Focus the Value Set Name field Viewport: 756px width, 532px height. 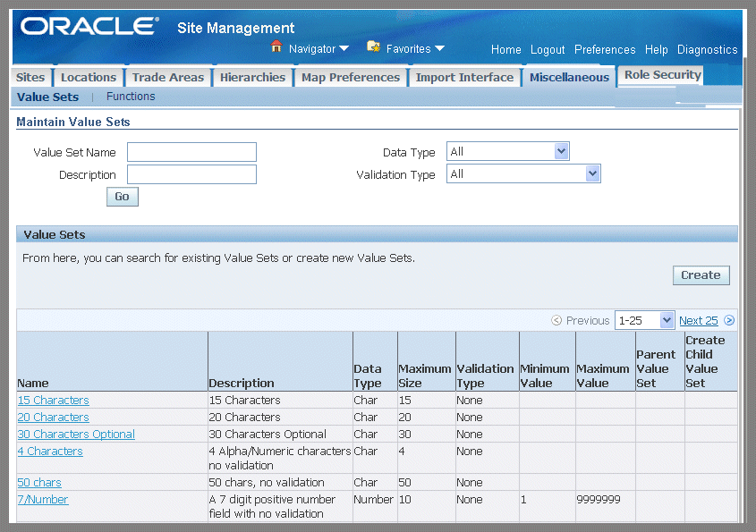pos(191,152)
